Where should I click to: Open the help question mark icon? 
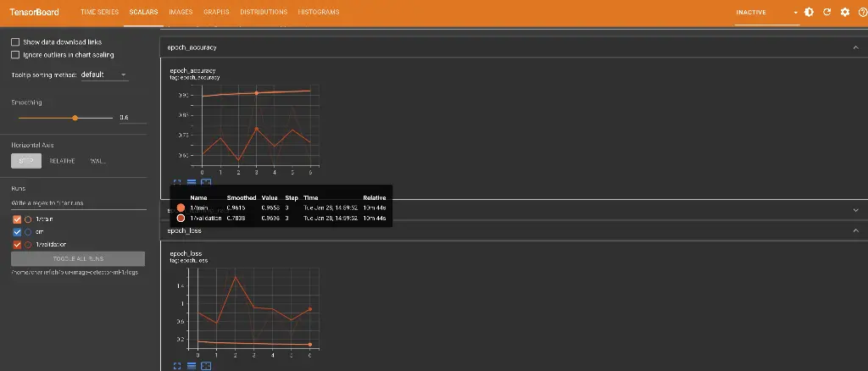pyautogui.click(x=861, y=13)
